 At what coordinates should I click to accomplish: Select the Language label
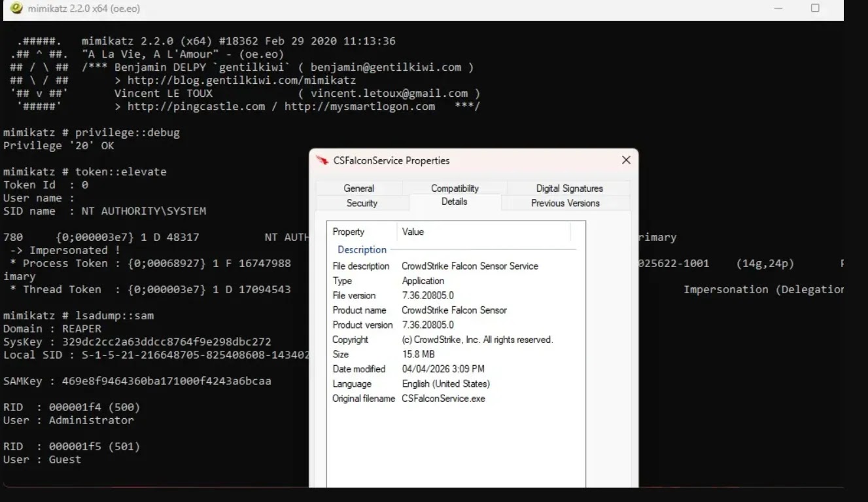(x=352, y=384)
